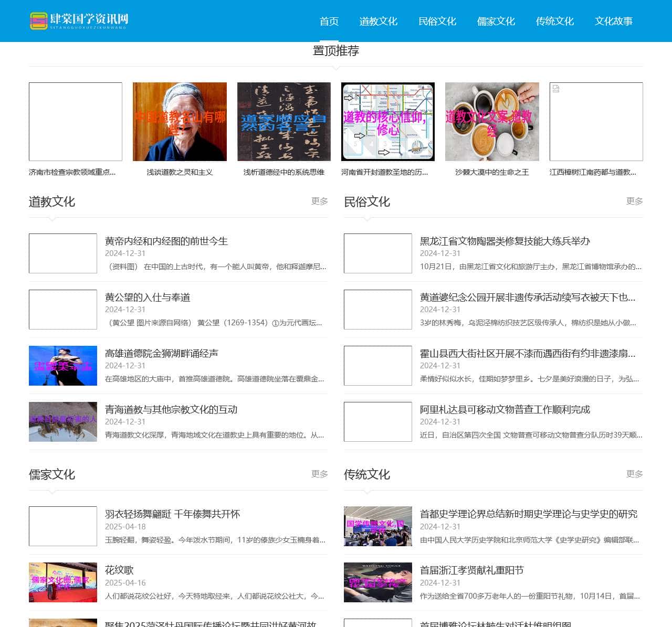
Task: Click 更多 beside the 道教文化 section
Action: click(319, 201)
